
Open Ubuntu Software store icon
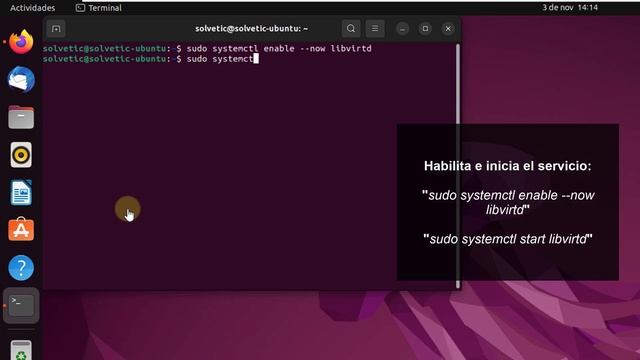pos(21,229)
